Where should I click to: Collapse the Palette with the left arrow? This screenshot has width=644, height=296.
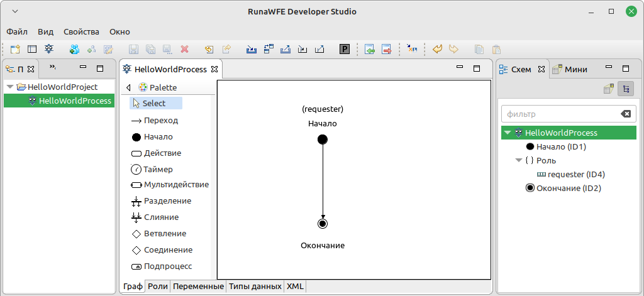[128, 87]
